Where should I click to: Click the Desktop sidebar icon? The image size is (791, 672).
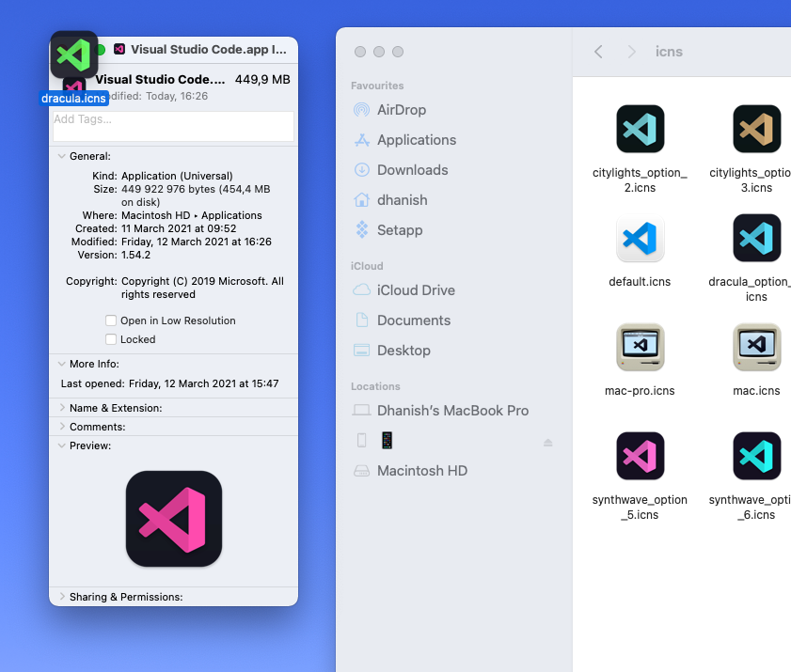(x=361, y=351)
